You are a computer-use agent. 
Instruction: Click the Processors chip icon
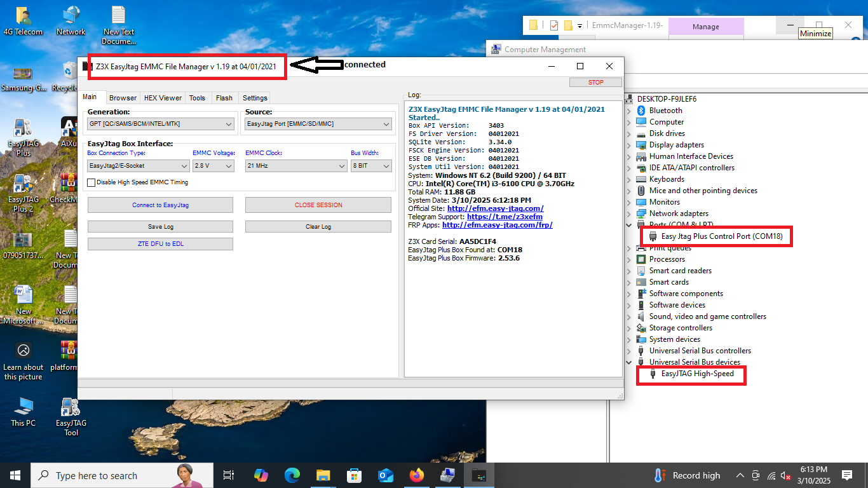pyautogui.click(x=641, y=259)
